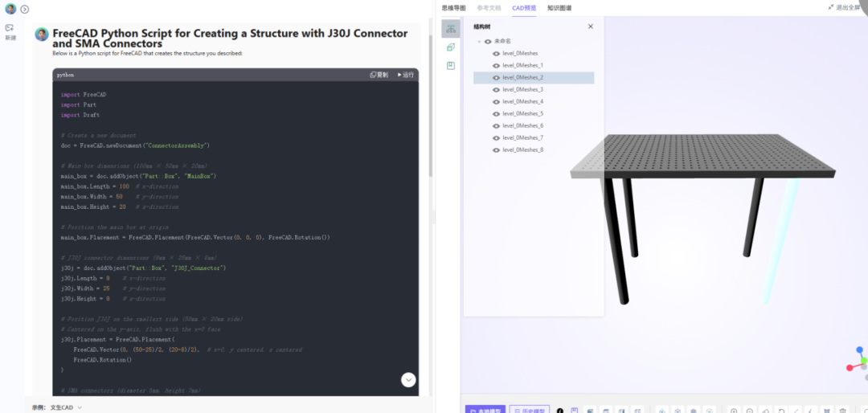Switch to 参考文档 tab
The image size is (868, 413).
click(489, 8)
